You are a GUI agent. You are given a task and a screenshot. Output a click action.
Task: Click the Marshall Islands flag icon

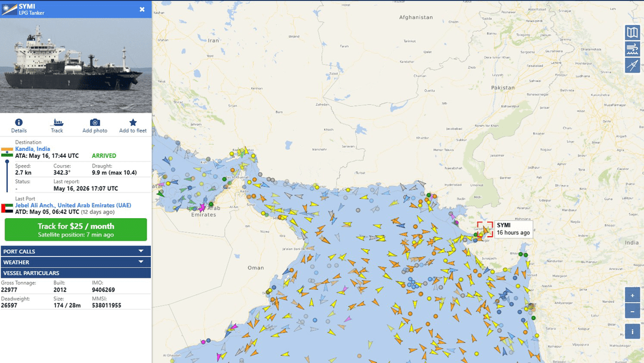point(9,9)
